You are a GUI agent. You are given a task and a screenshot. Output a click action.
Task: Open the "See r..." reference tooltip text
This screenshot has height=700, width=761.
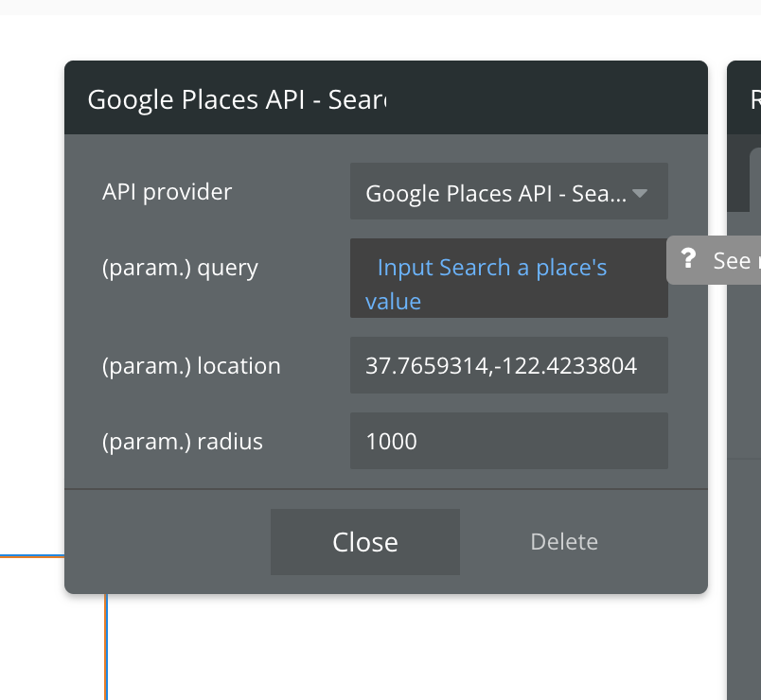coord(734,260)
